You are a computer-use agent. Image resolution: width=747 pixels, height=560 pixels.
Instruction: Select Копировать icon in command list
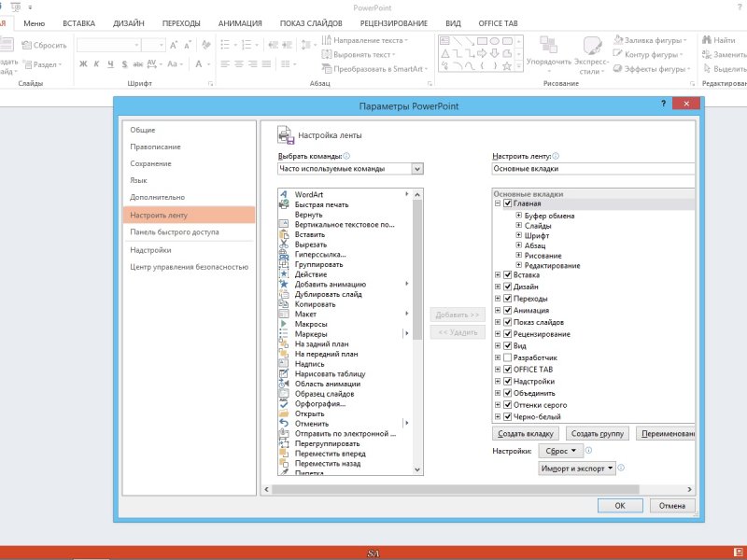click(x=284, y=304)
